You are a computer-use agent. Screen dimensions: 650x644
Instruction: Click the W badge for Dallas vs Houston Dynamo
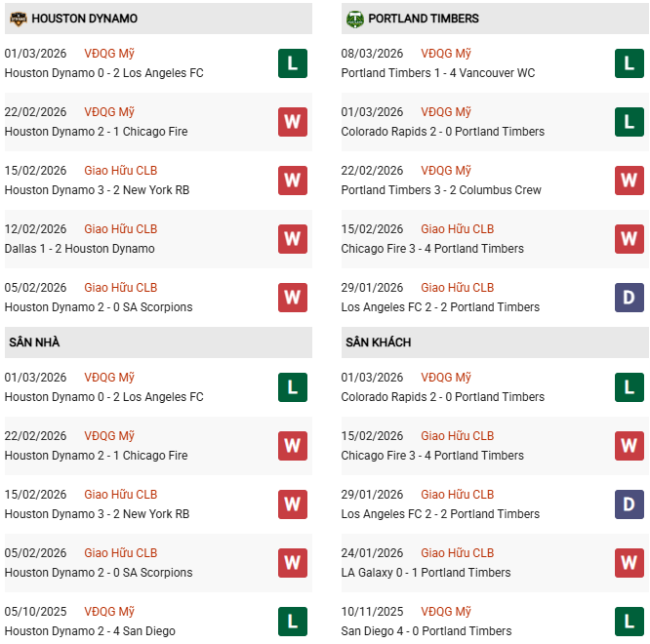click(x=293, y=239)
